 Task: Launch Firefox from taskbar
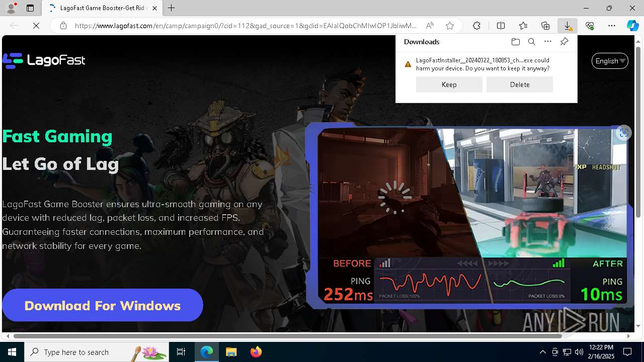(x=256, y=352)
